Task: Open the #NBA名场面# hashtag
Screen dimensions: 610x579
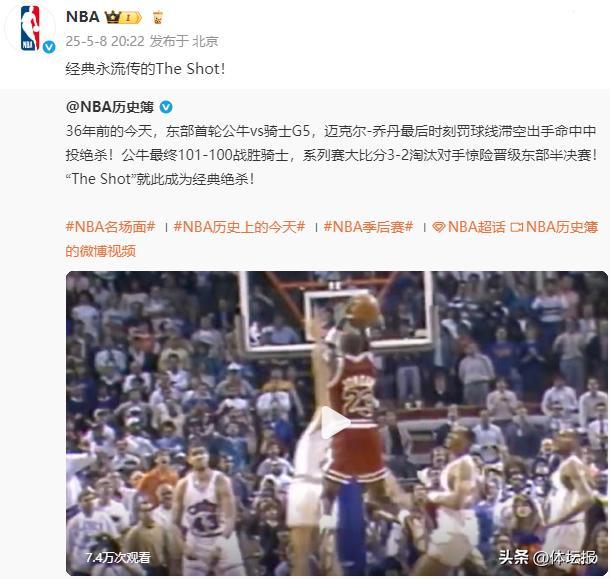Action: pyautogui.click(x=110, y=227)
